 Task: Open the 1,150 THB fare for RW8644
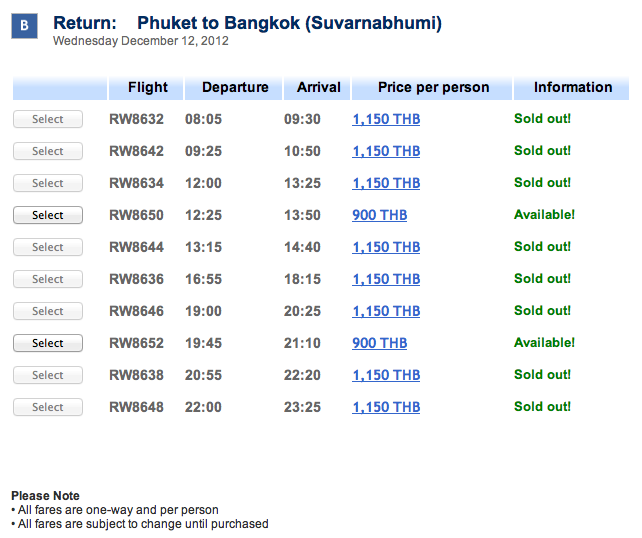[x=386, y=247]
